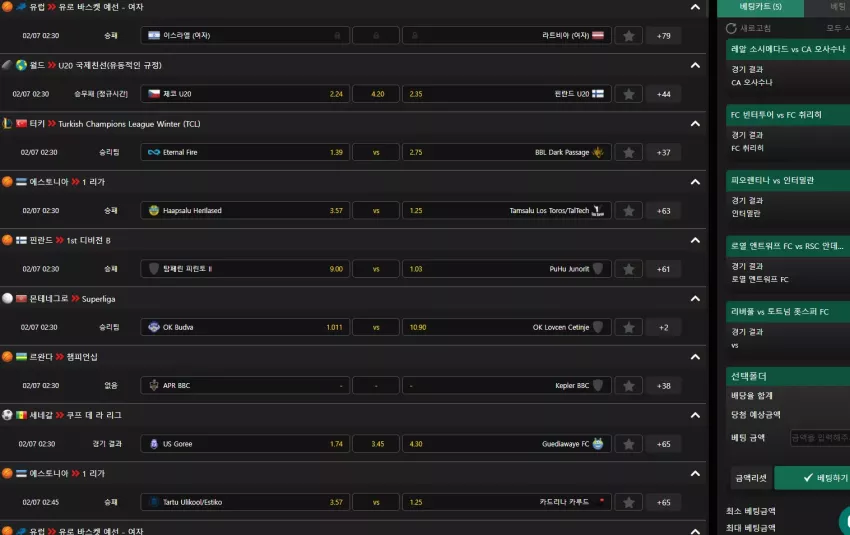The image size is (850, 535).
Task: Favorite the Israel vs Latvia women's match star
Action: point(628,36)
